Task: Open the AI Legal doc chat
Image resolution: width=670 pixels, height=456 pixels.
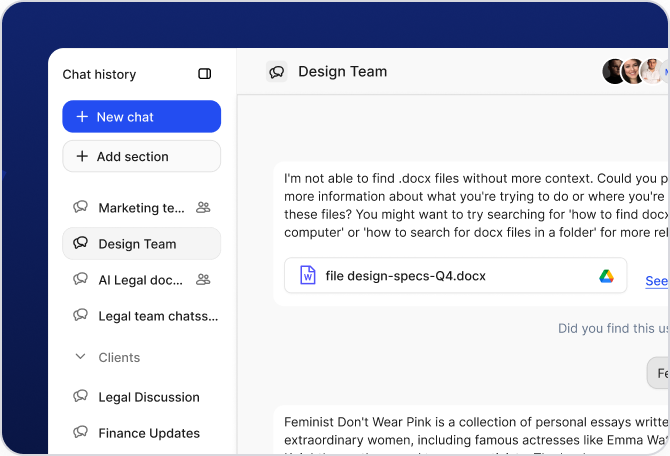Action: pos(140,280)
